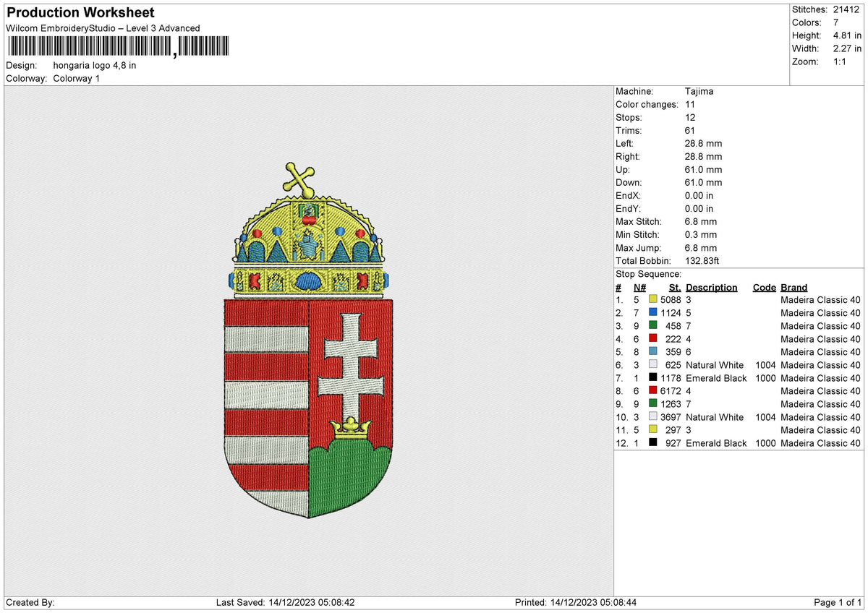Image resolution: width=868 pixels, height=613 pixels.
Task: Click the 'Colorway 1' value
Action: click(x=77, y=78)
